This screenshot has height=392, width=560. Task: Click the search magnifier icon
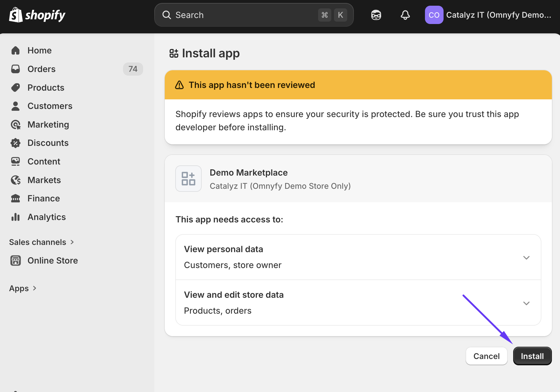click(167, 15)
